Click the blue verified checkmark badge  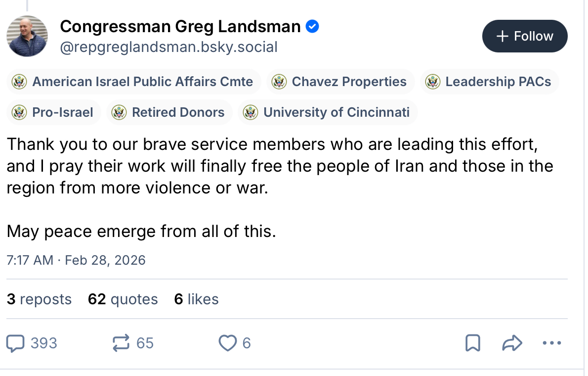[x=312, y=26]
